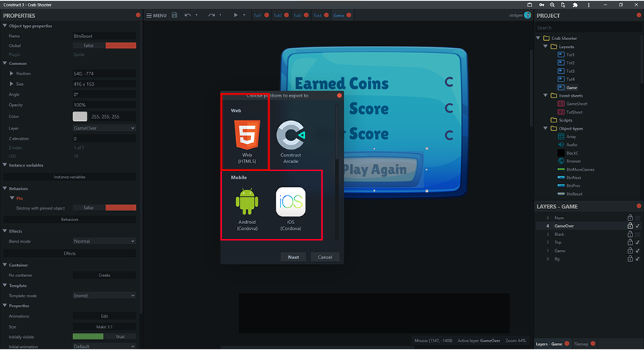Toggle visibility checkbox of GameOver layer
The height and width of the screenshot is (350, 644).
(638, 226)
